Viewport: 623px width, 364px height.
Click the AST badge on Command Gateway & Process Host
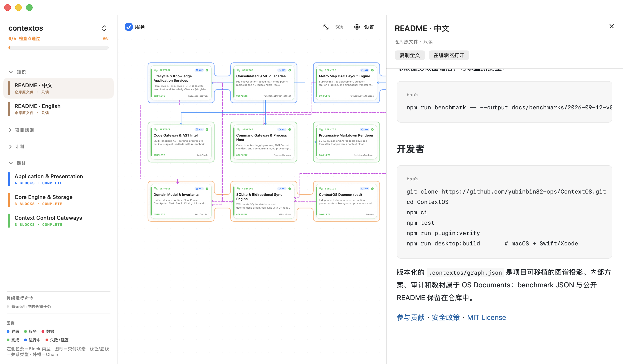point(282,129)
